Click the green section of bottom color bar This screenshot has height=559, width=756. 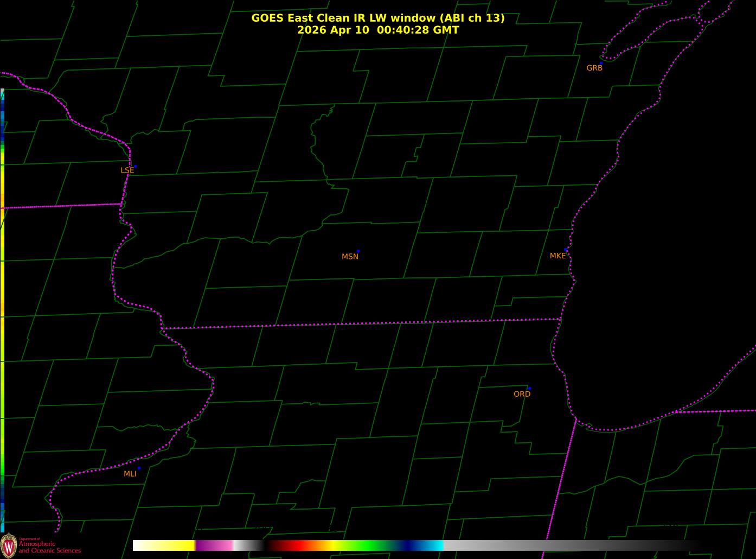tap(369, 545)
